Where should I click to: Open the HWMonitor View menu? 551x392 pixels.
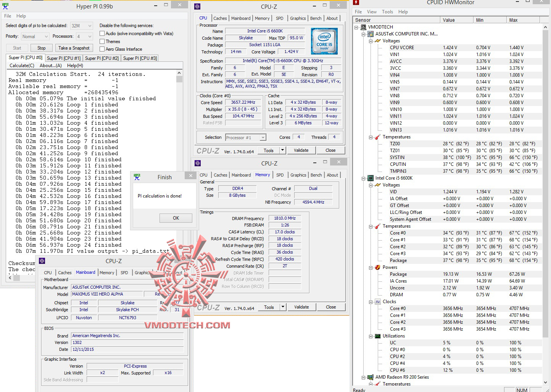click(372, 12)
